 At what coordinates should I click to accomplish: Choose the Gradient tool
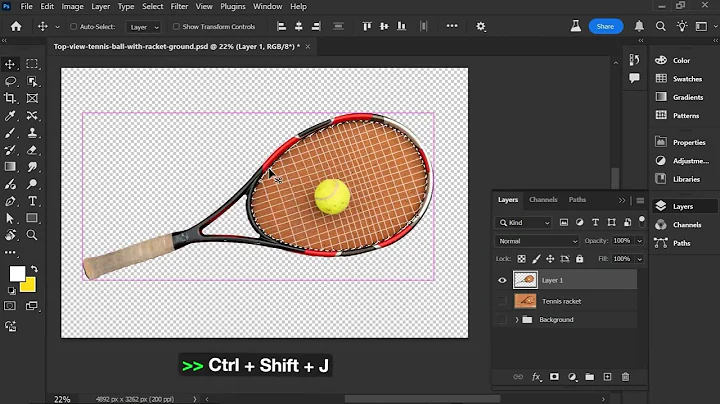(10, 167)
